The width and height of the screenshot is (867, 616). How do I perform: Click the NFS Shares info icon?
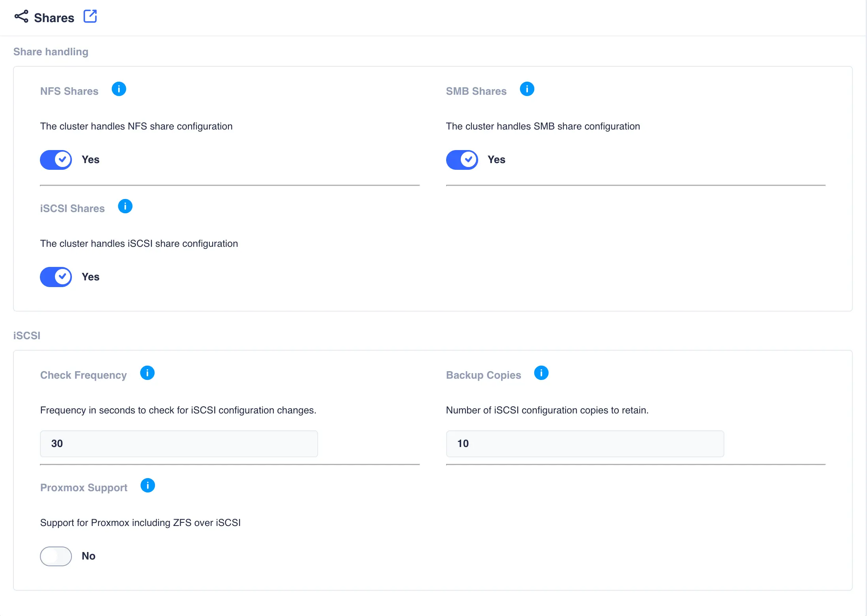coord(119,89)
